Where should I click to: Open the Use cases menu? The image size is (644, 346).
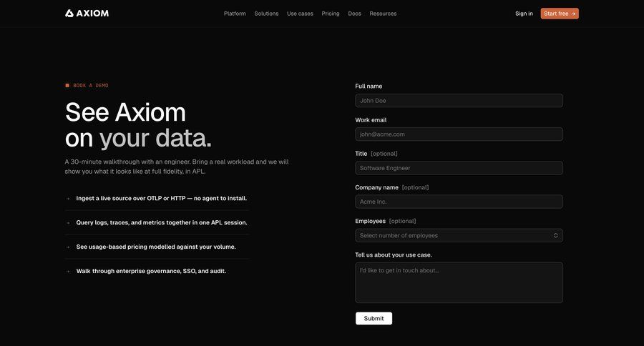[x=300, y=14]
